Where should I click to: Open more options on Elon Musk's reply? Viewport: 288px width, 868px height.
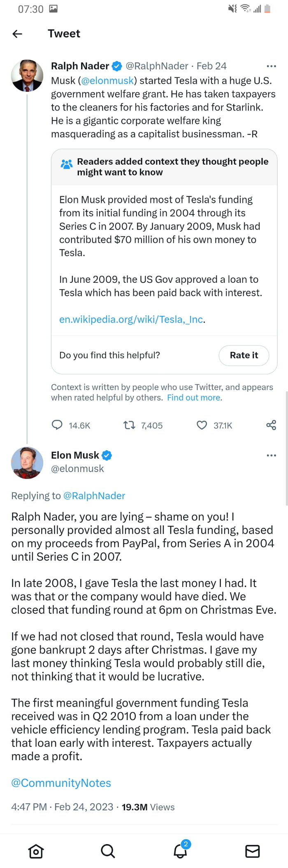pyautogui.click(x=271, y=455)
